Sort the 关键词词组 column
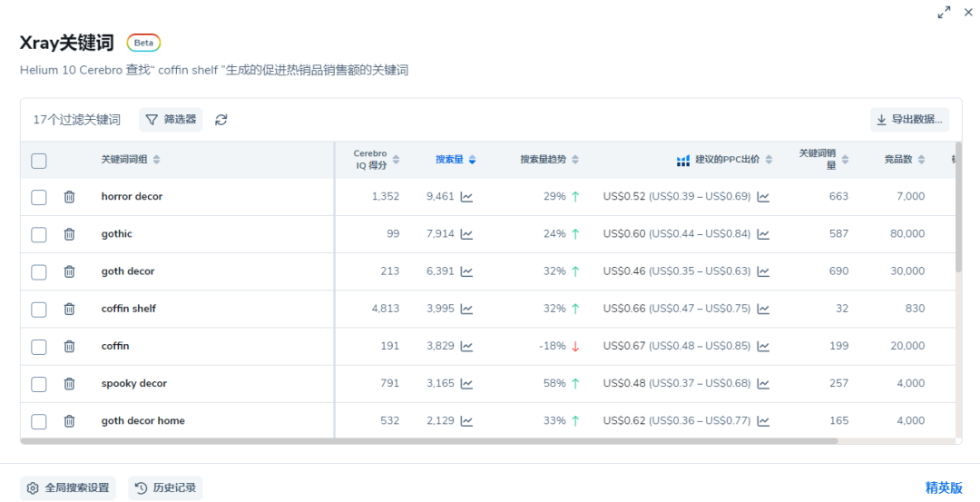This screenshot has width=980, height=502. (x=131, y=160)
